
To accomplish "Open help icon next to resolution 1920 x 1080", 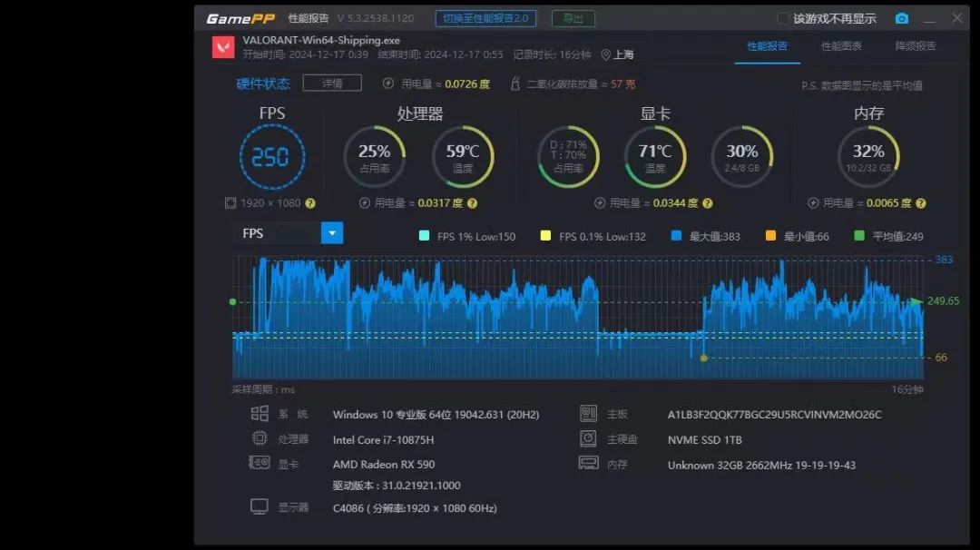I will pos(310,203).
